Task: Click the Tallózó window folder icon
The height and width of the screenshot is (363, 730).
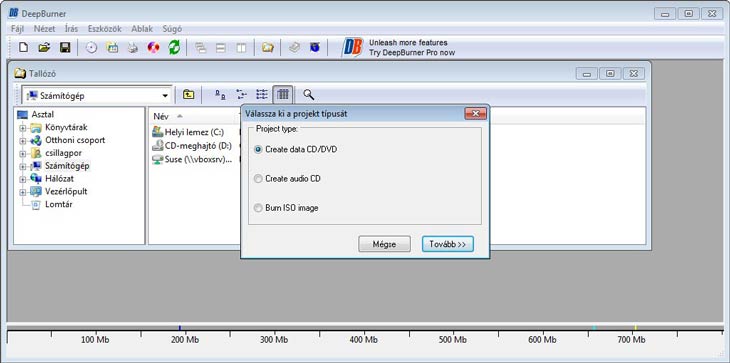Action: click(x=20, y=74)
